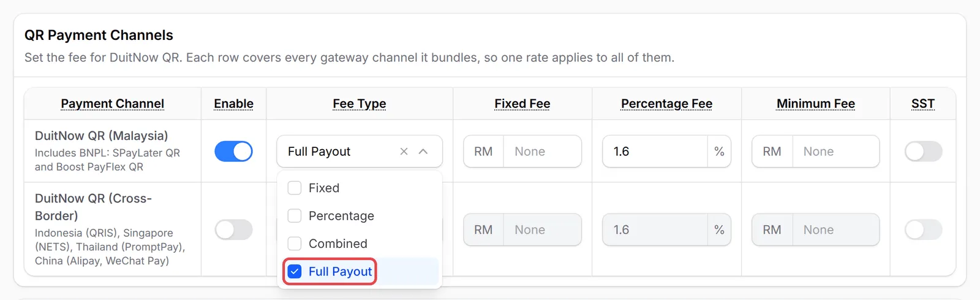Click the 'Includes BNPL: SPayLater QR' description
Screen dimensions: 980x300
tap(107, 160)
